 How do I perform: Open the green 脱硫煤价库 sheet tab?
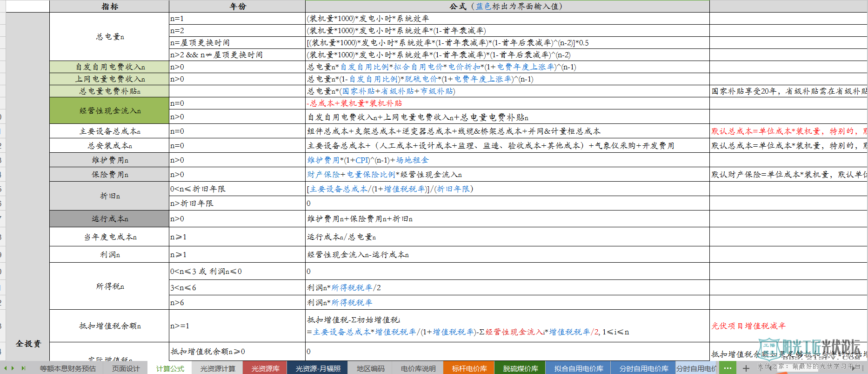pyautogui.click(x=521, y=368)
